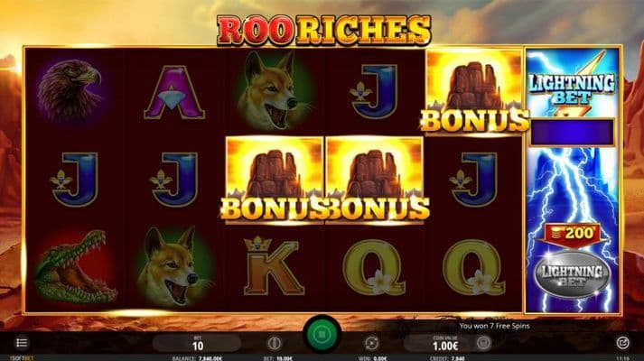644x361 pixels.
Task: Toggle the autoplay circular arrows icon
Action: pos(372,343)
